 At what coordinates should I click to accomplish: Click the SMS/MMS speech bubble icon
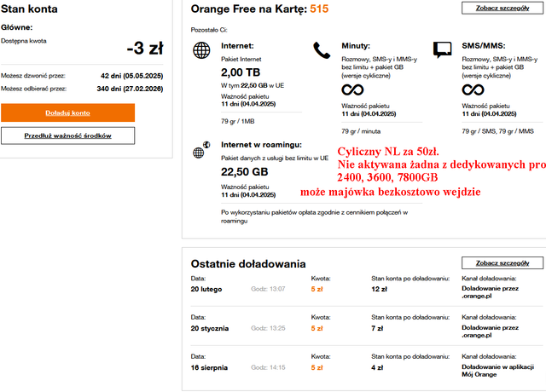[442, 50]
